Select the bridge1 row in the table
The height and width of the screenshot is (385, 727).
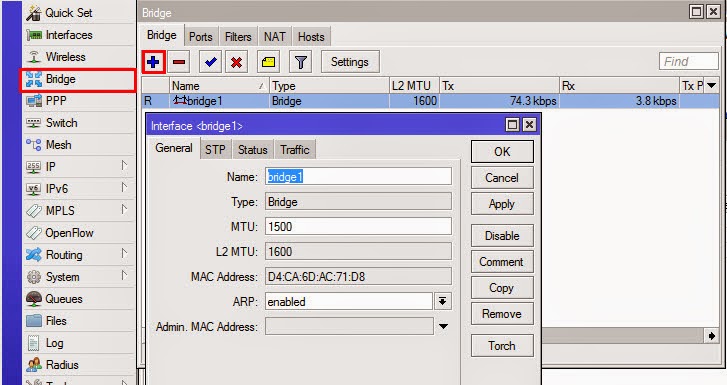point(430,101)
